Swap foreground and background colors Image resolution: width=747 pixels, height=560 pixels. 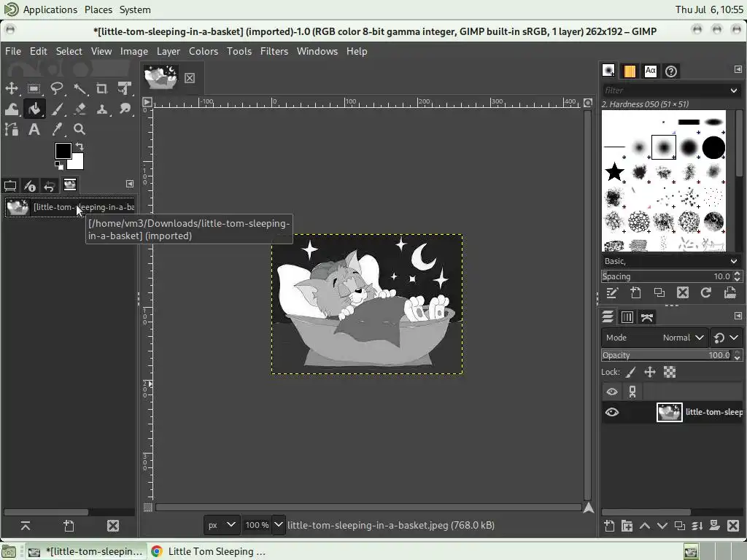[x=80, y=147]
